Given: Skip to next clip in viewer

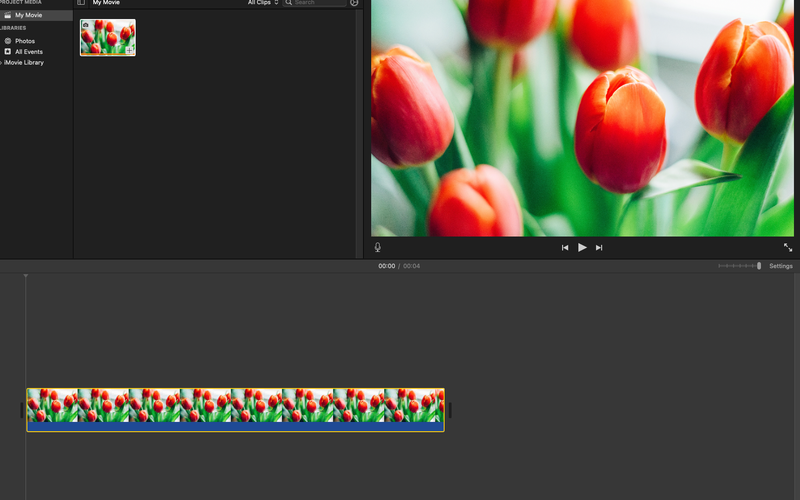Looking at the screenshot, I should (x=599, y=247).
